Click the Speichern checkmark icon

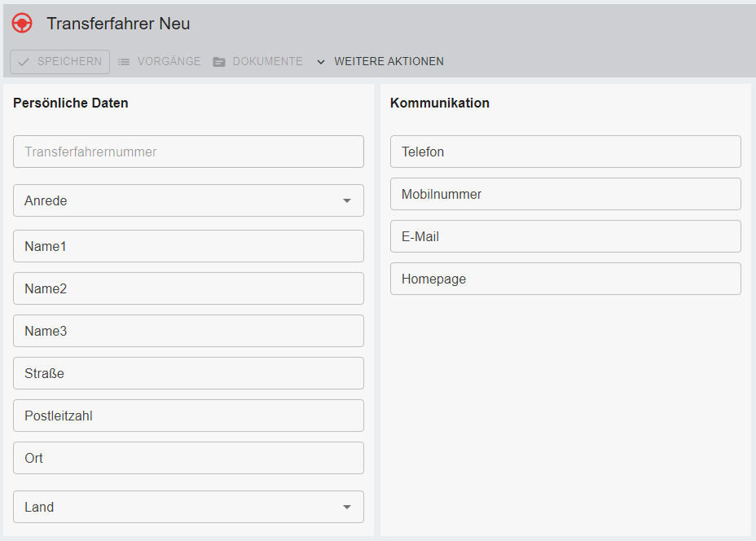pos(24,62)
